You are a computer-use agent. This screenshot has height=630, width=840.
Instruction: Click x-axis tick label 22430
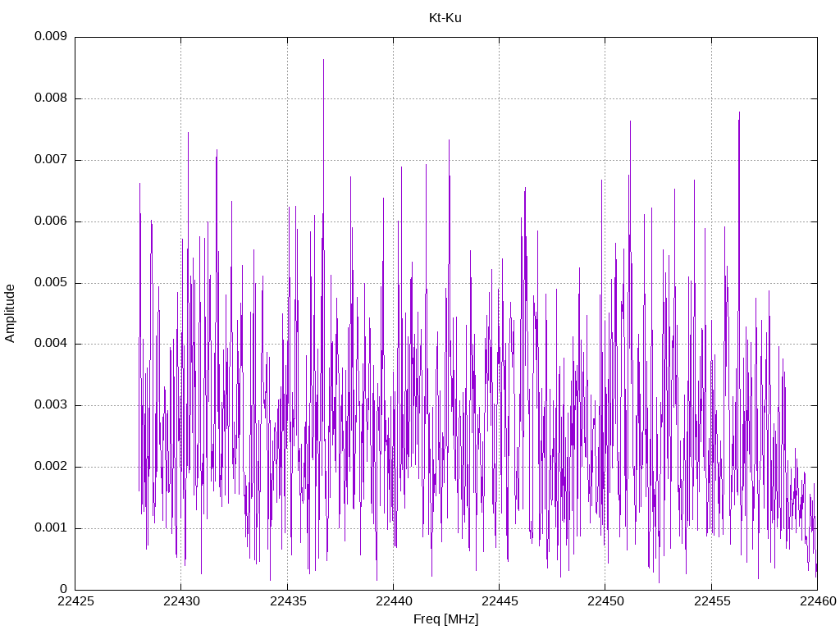click(x=181, y=601)
